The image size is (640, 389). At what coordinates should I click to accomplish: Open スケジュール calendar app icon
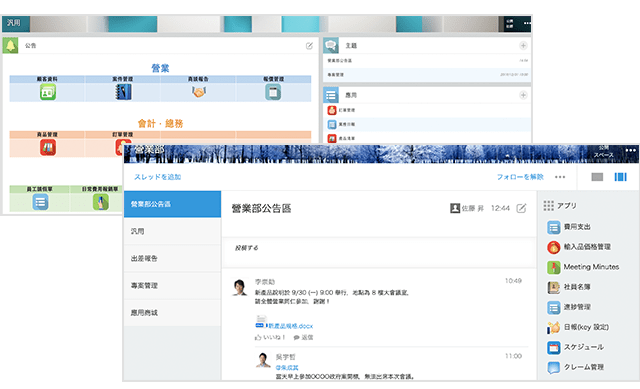[x=553, y=347]
